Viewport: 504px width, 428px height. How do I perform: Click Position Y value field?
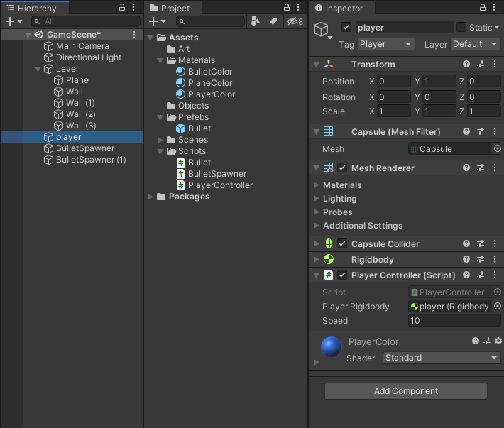tap(439, 82)
